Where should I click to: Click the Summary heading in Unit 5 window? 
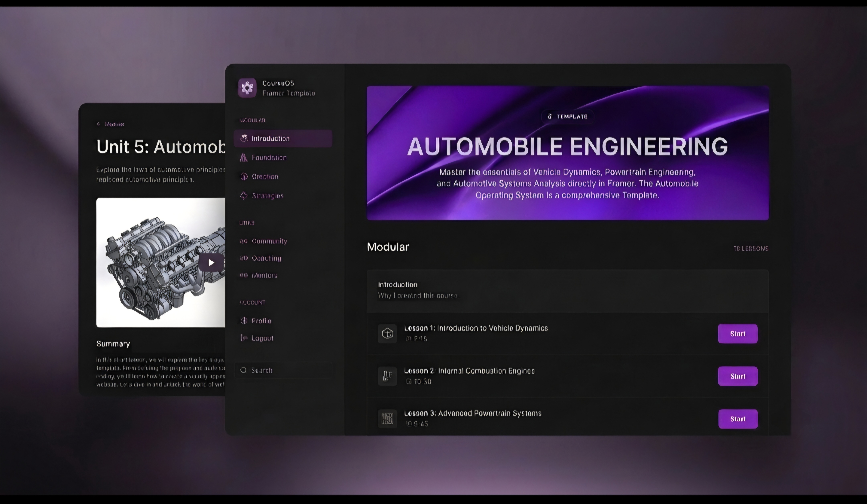pyautogui.click(x=113, y=344)
